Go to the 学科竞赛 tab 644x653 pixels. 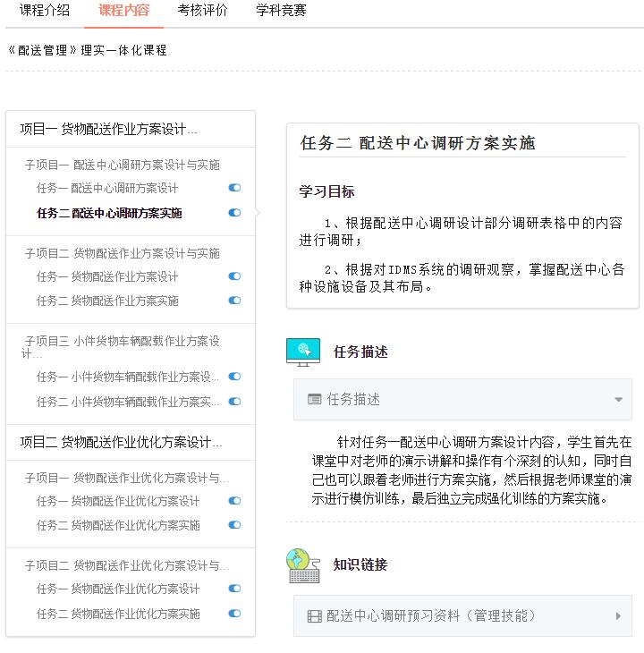[x=281, y=11]
